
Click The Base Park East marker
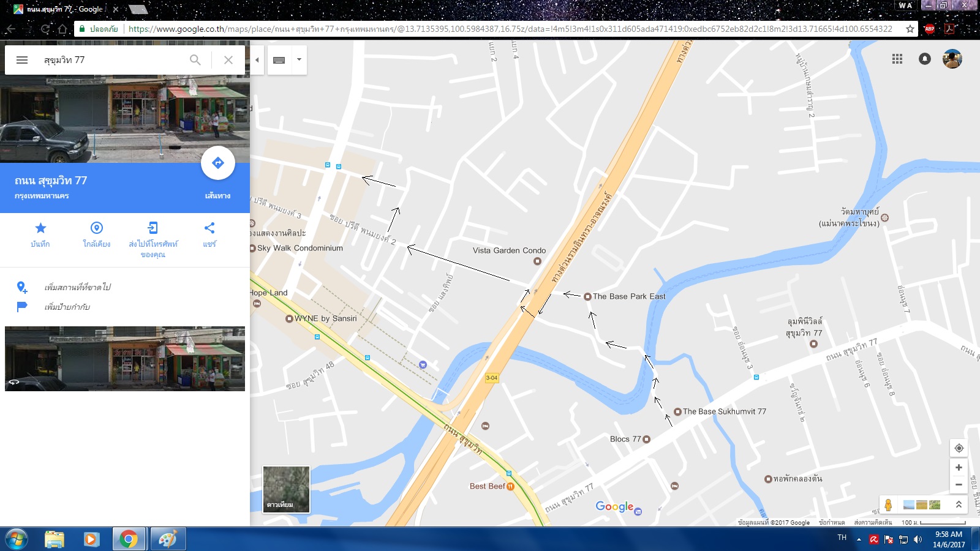point(587,296)
